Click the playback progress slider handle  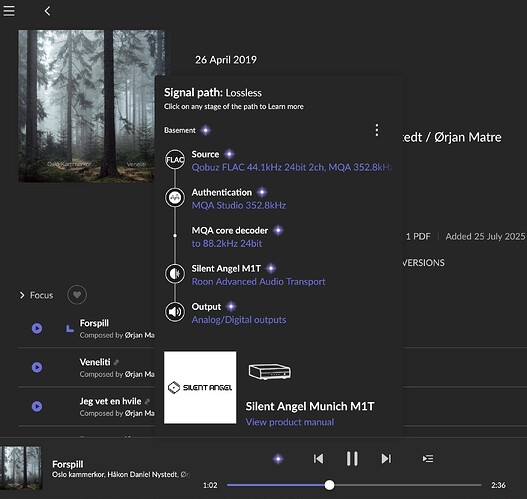pos(329,485)
